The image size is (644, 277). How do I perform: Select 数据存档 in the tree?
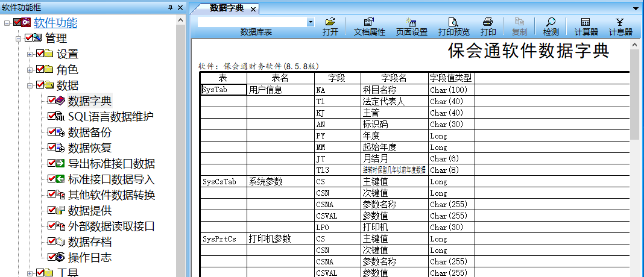tap(90, 241)
